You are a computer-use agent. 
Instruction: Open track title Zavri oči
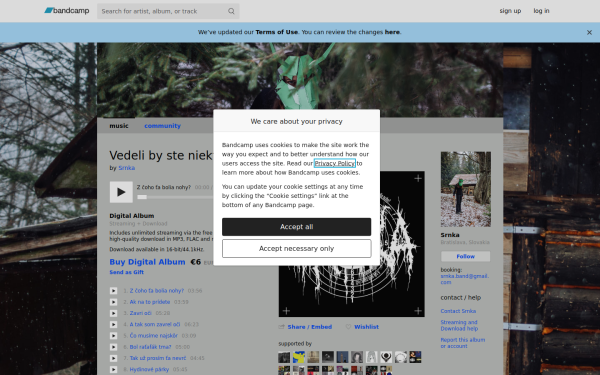click(140, 313)
